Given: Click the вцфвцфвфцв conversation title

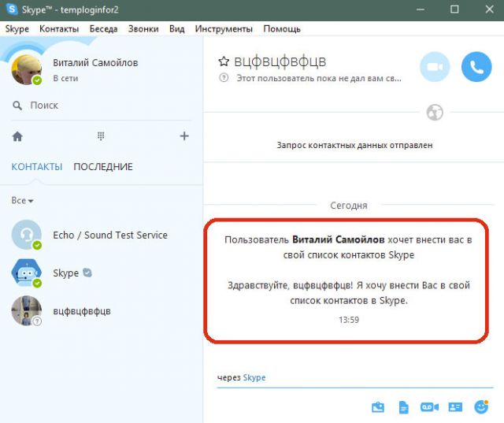Looking at the screenshot, I should (280, 61).
